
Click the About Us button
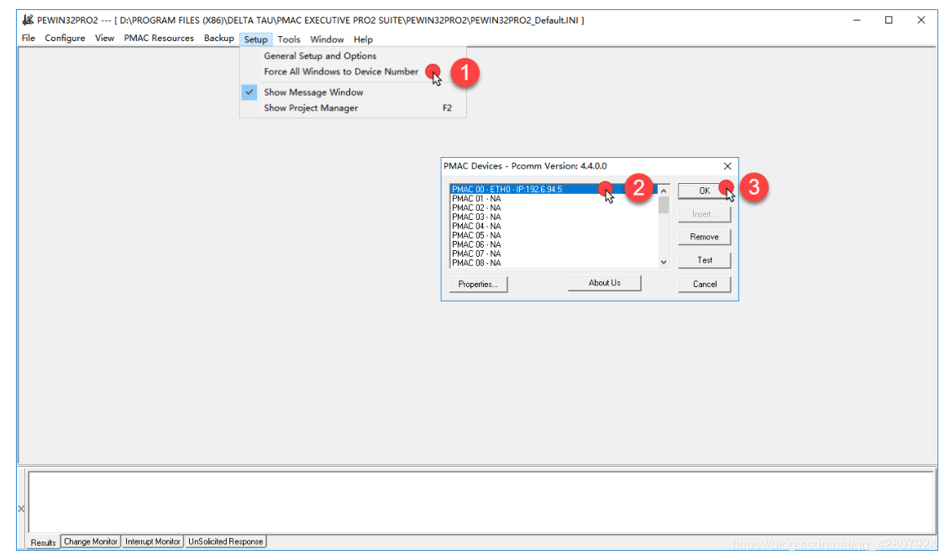pos(605,283)
